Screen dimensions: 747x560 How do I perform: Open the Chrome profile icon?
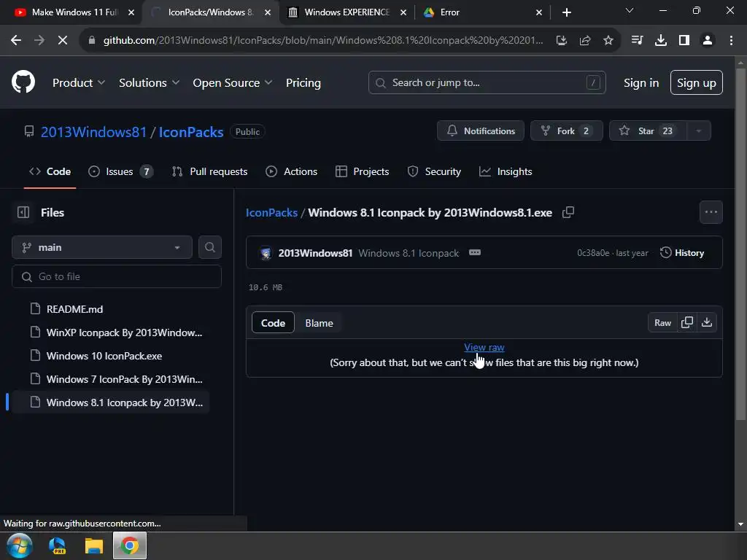tap(708, 41)
